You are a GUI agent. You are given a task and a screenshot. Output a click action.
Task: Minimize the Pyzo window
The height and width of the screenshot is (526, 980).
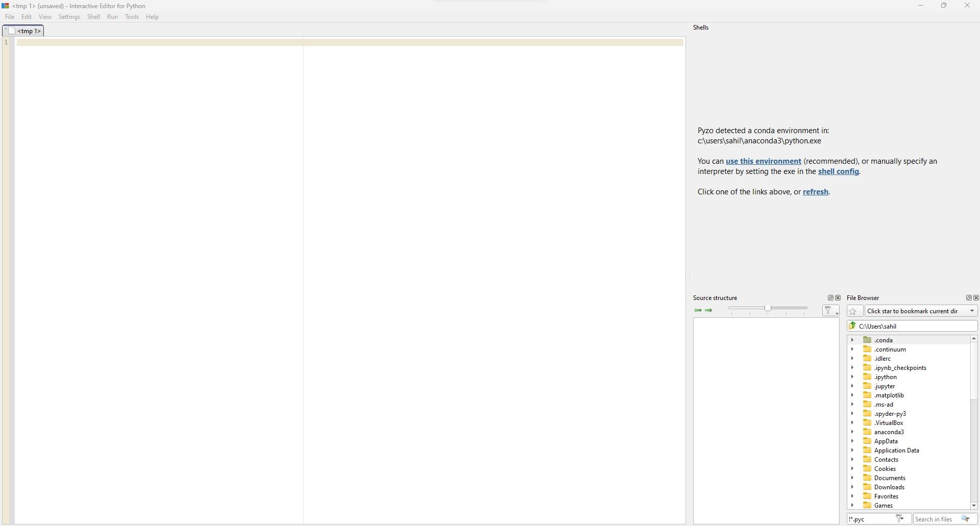click(921, 6)
